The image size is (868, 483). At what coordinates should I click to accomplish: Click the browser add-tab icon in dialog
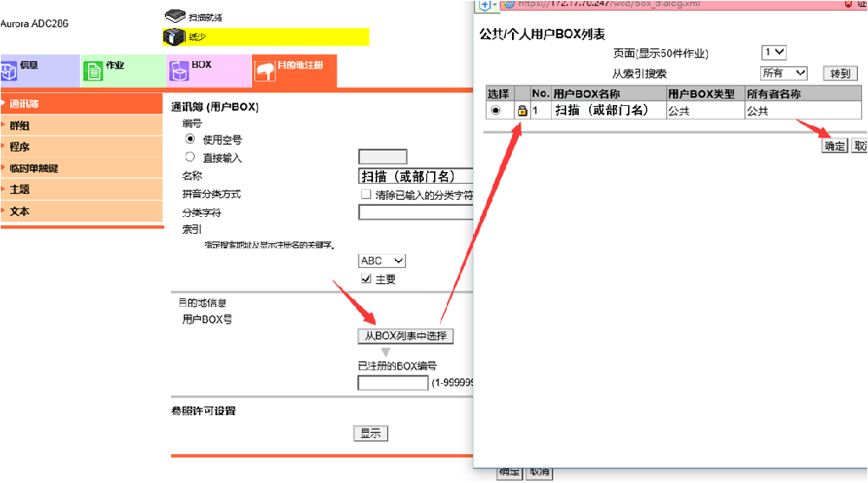pyautogui.click(x=485, y=4)
